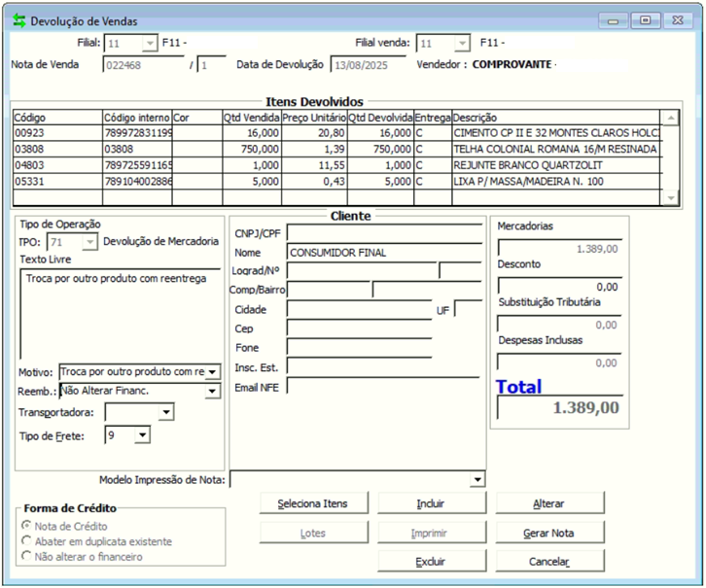Image resolution: width=706 pixels, height=588 pixels.
Task: Click the Fone input field
Action: 359,348
